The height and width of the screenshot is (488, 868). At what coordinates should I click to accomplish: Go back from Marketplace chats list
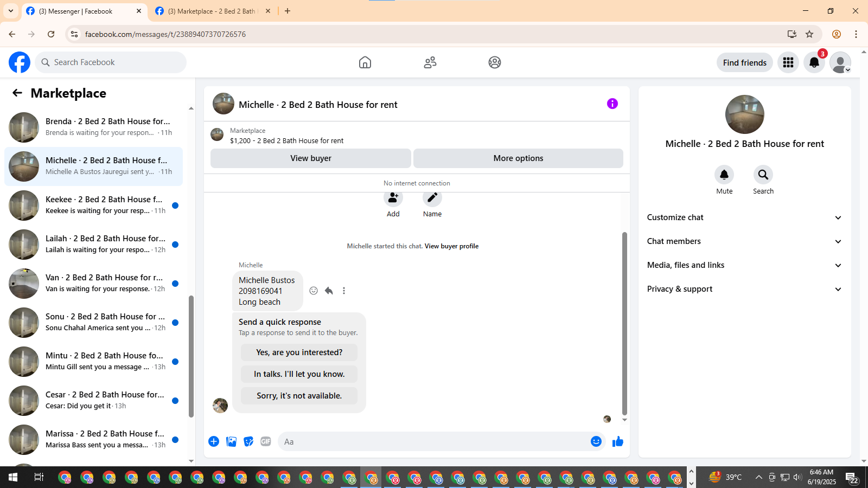click(x=17, y=93)
